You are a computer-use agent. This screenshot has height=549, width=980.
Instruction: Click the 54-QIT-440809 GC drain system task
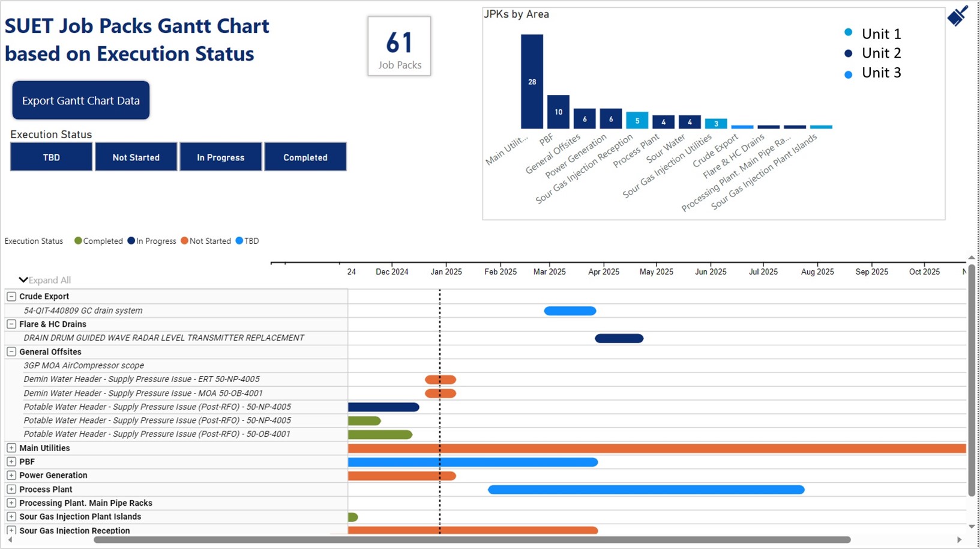point(83,311)
